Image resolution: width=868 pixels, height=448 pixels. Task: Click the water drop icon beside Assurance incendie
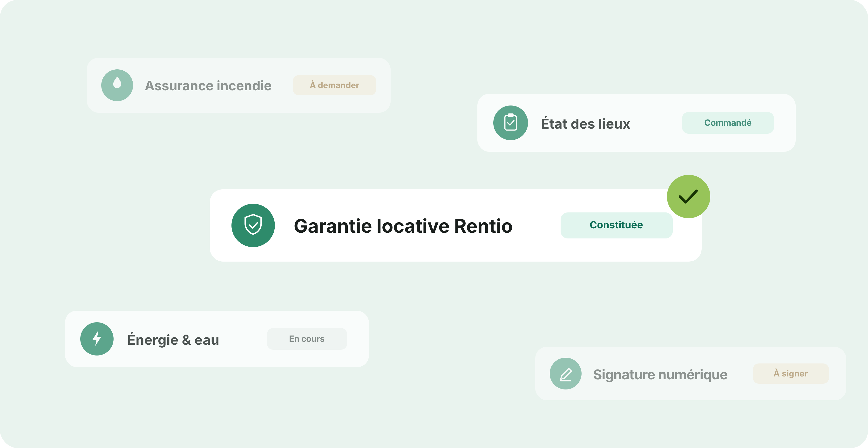coord(117,85)
